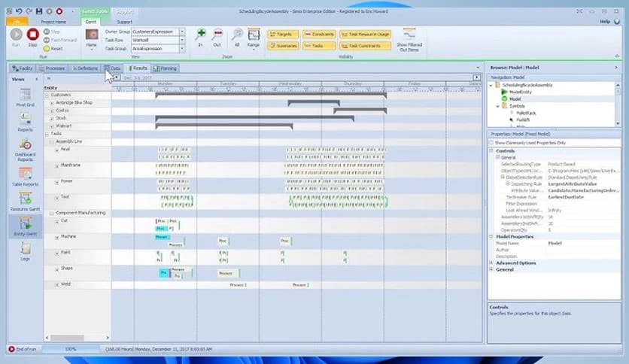
Task: Select Forklift symbol in Navigation tree
Action: (x=523, y=120)
